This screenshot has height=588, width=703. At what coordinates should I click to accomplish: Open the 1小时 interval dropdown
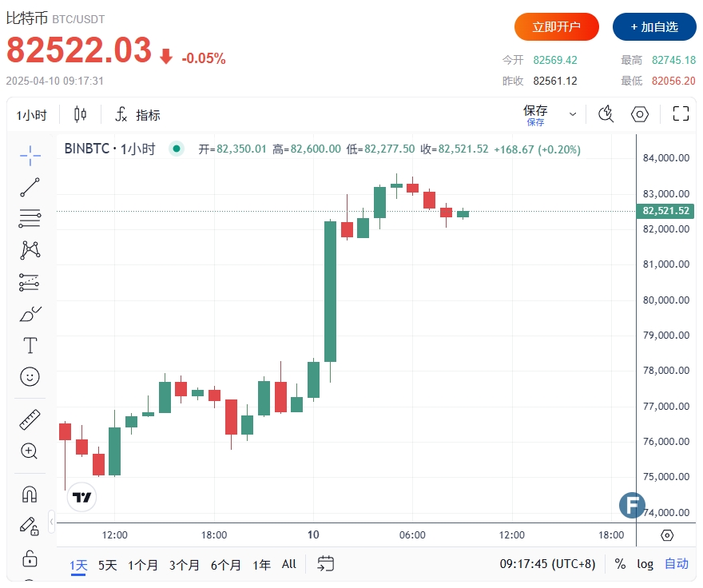click(32, 115)
